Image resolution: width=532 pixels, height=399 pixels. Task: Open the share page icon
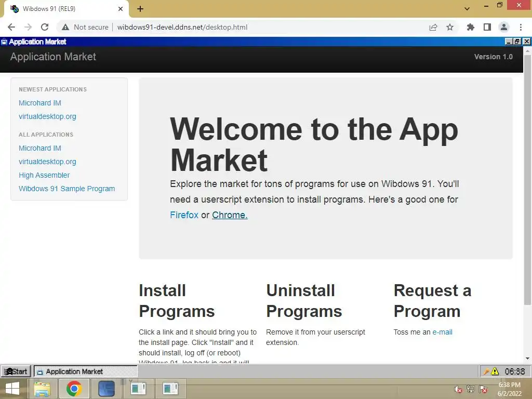pyautogui.click(x=433, y=27)
